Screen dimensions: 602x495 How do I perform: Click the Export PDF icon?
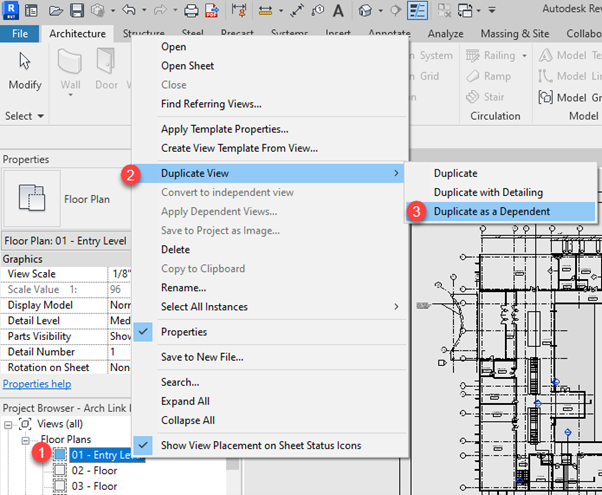[x=212, y=11]
